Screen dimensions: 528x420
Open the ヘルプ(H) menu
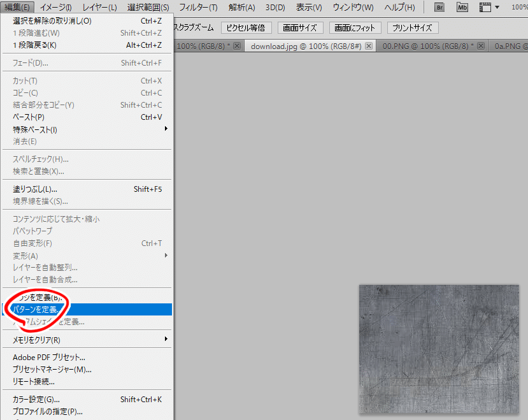400,8
